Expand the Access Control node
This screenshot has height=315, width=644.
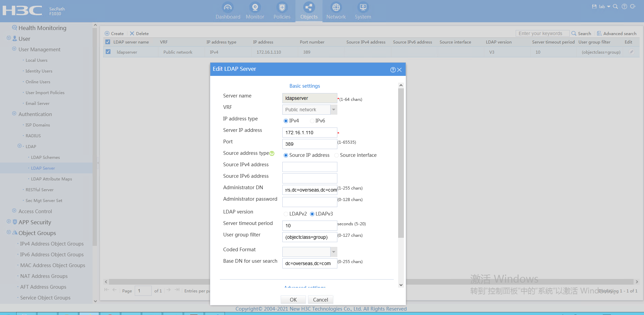tap(14, 211)
